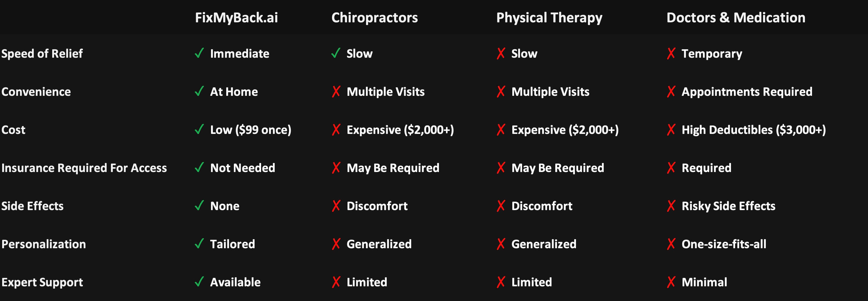Click the red X beside Risky Side Effects

(671, 205)
